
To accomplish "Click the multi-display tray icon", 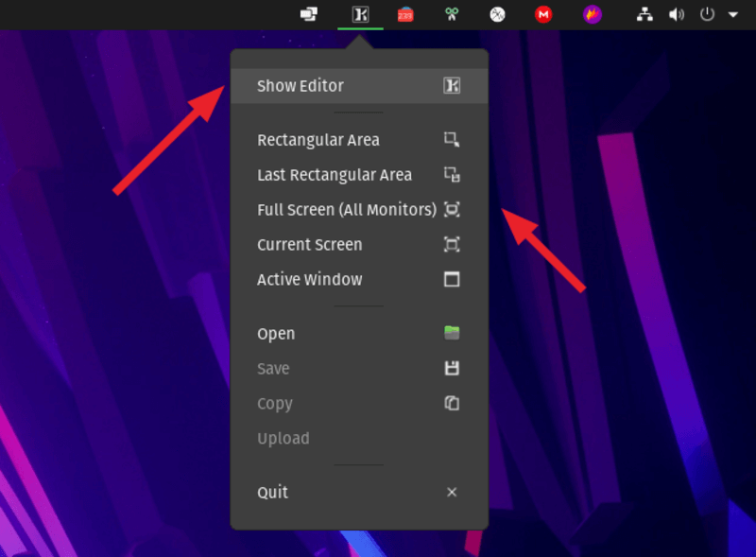I will click(x=309, y=14).
